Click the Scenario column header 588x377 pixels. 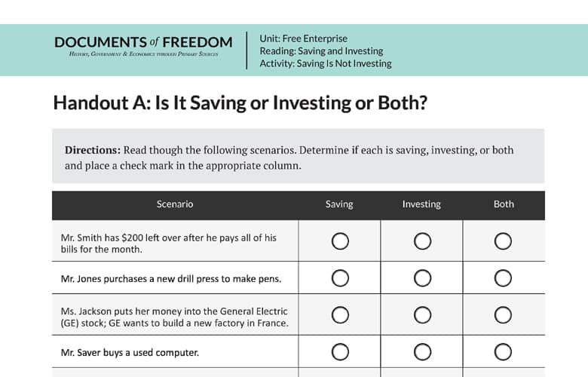(175, 204)
